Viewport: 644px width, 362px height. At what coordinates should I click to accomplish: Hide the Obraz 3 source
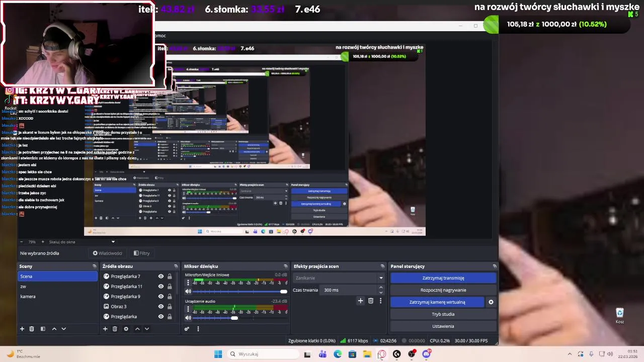point(161,307)
